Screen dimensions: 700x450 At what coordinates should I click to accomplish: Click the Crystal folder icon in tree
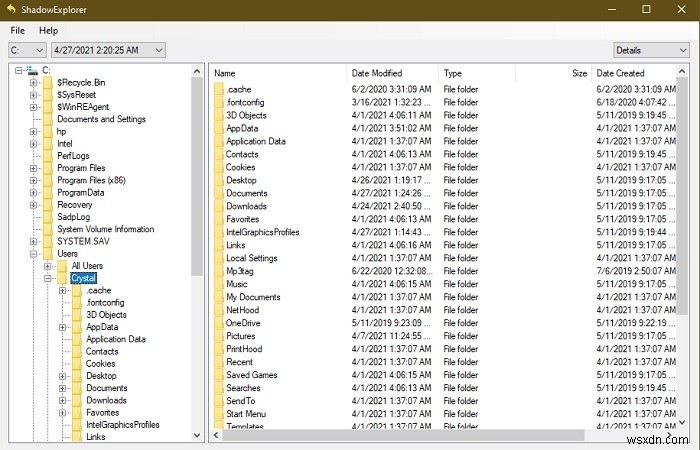tap(62, 278)
